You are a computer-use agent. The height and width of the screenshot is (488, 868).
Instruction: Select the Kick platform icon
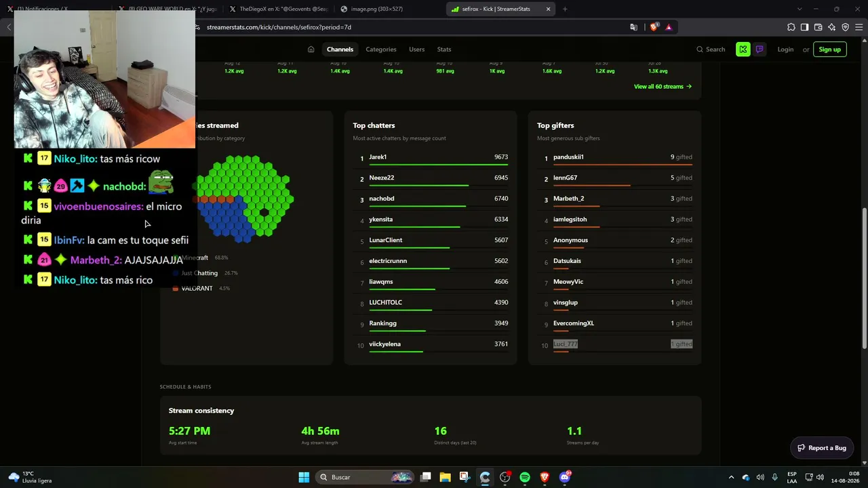click(x=743, y=49)
